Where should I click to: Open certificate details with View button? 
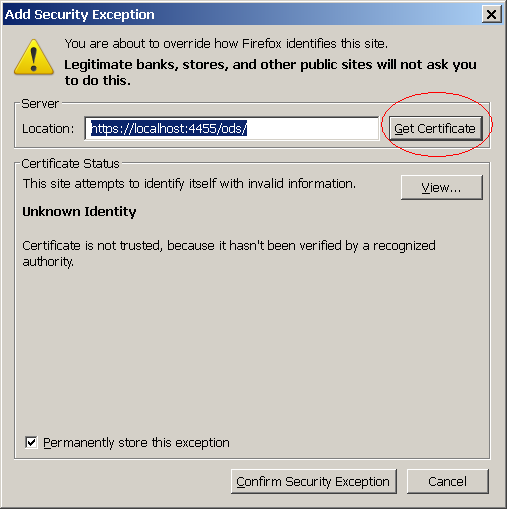click(x=441, y=188)
